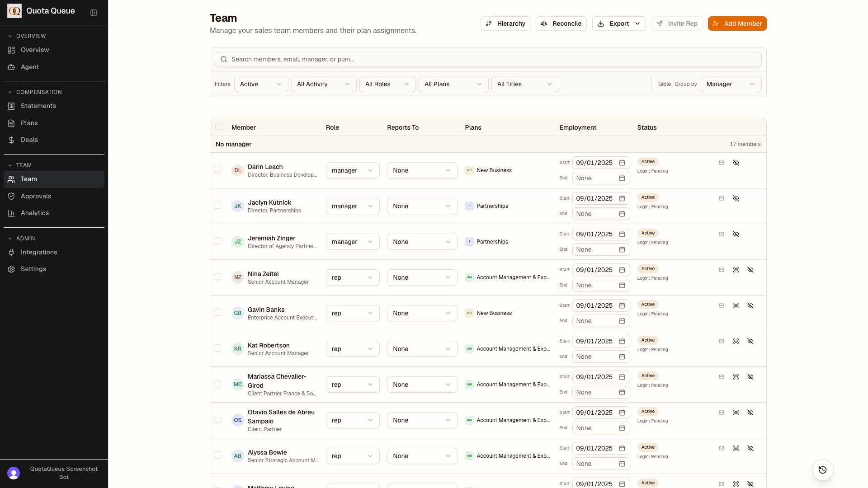The height and width of the screenshot is (488, 868).
Task: Click the DL avatar for Darin Leach
Action: tap(238, 170)
